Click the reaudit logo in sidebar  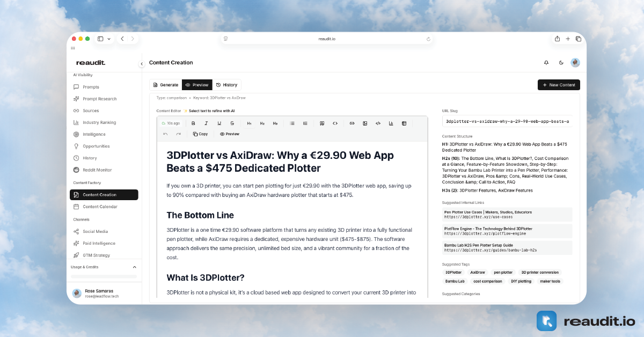(x=90, y=63)
